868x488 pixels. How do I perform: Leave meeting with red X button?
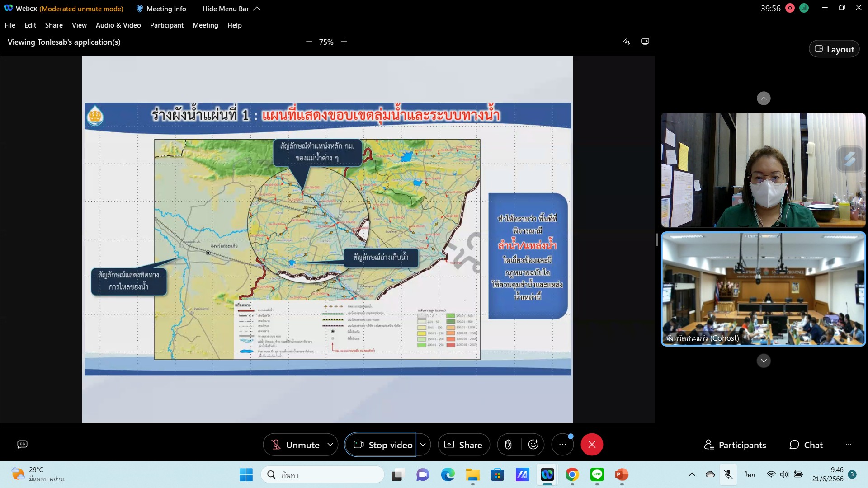point(592,445)
